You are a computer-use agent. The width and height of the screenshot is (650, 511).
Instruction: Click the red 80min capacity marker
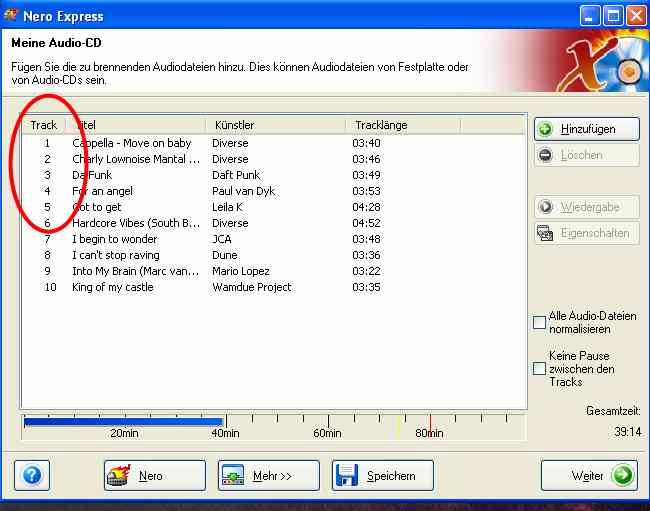pos(430,425)
